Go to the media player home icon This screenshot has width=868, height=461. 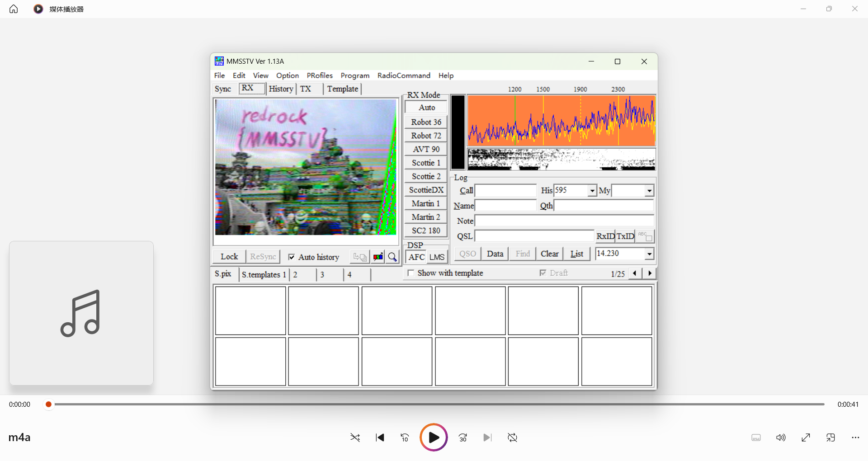[x=14, y=9]
